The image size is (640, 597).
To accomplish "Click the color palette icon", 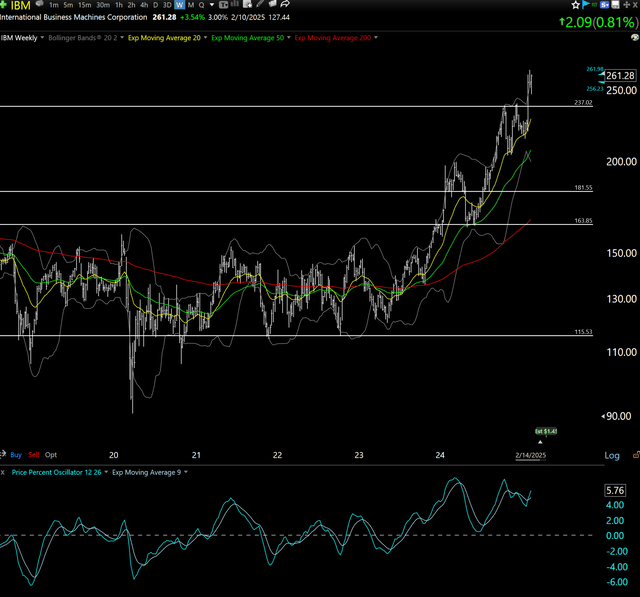I will pos(635,38).
